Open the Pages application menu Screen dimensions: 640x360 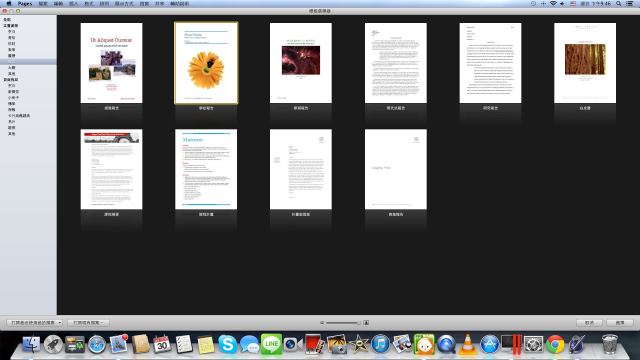click(x=24, y=4)
